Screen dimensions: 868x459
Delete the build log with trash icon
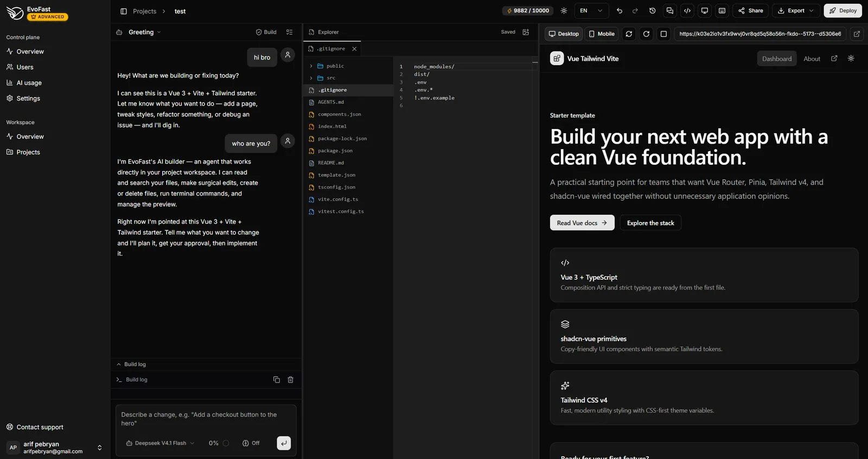click(x=290, y=380)
